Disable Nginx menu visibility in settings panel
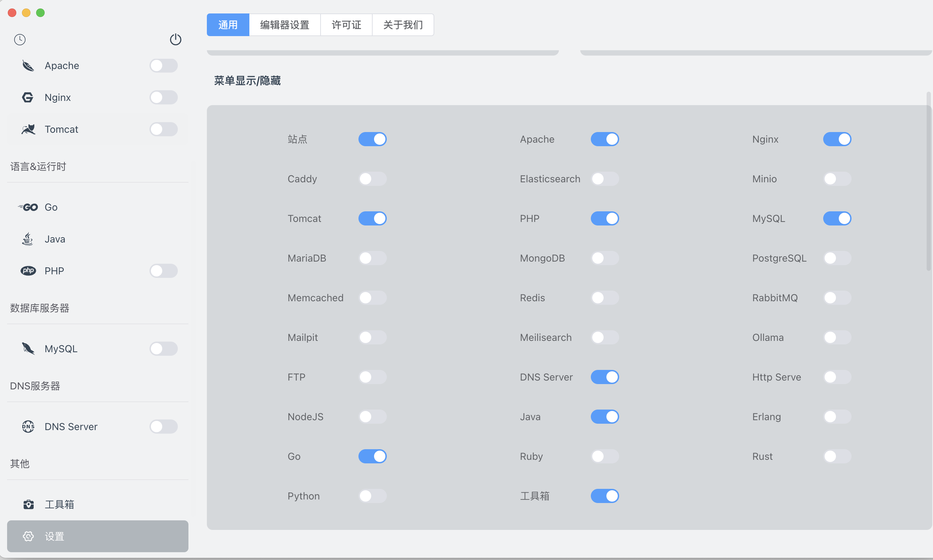933x560 pixels. [837, 139]
